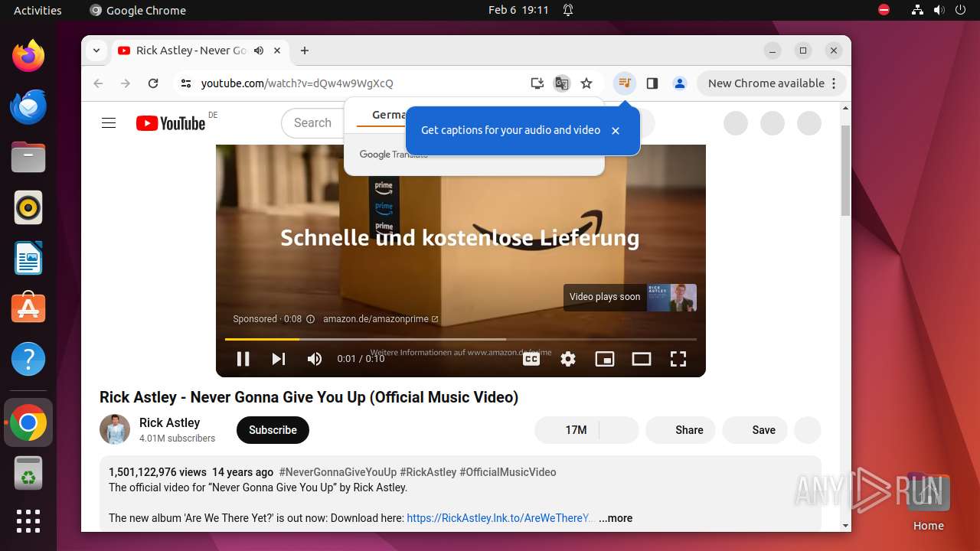
Task: Open Files manager from dock
Action: click(28, 157)
